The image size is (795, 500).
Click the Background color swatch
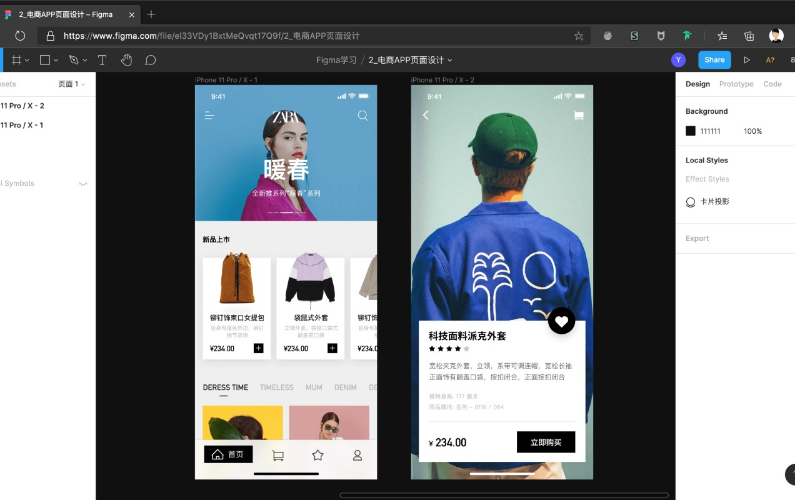691,131
